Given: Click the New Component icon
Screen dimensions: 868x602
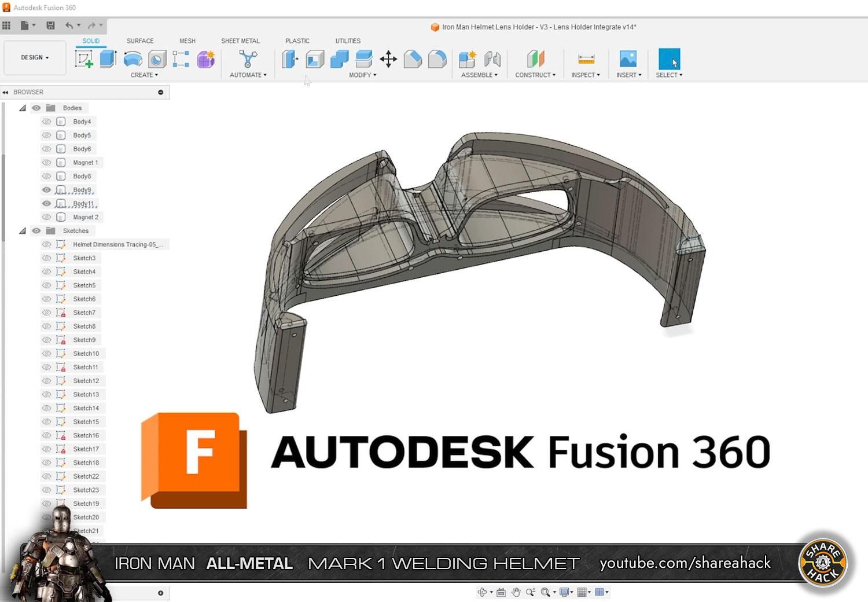Looking at the screenshot, I should point(467,59).
